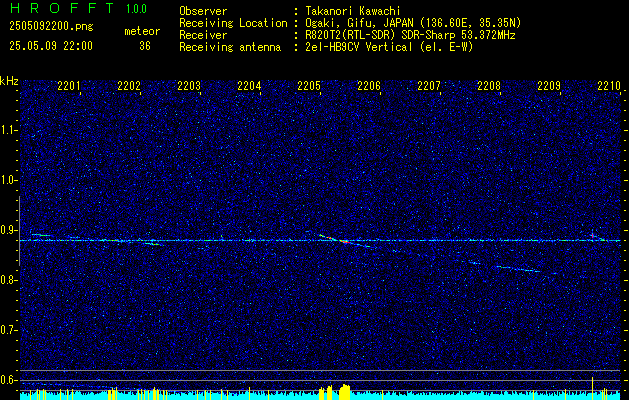Click the 0.9 kHz axis label
This screenshot has width=629, height=400.
pos(9,230)
